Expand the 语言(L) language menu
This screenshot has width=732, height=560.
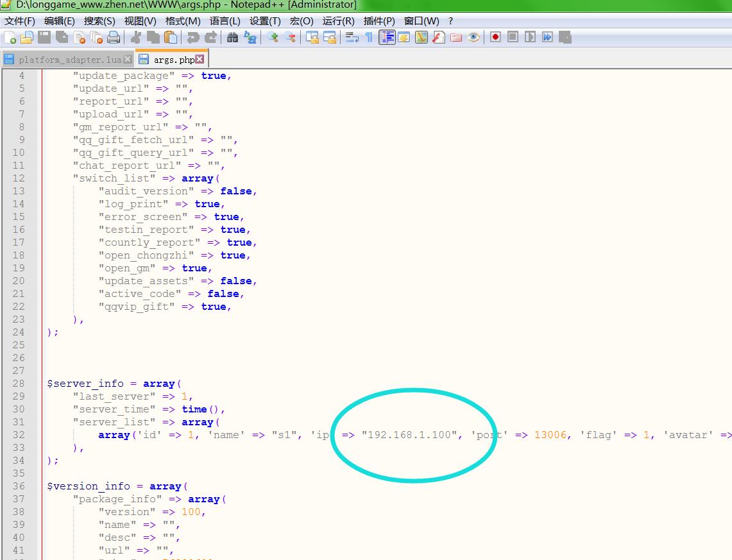coord(225,21)
